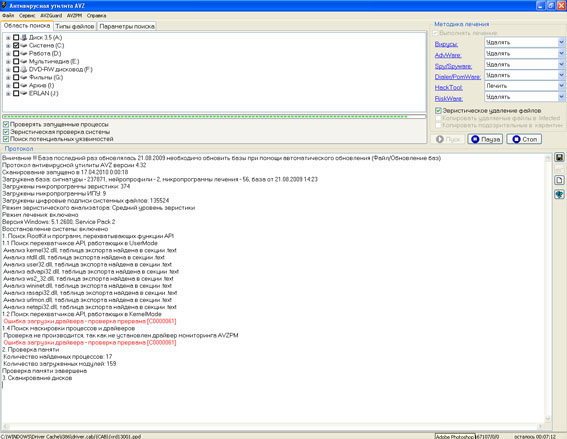Toggle Эвристическое удаление файлов checkbox
The image size is (567, 439).
(438, 110)
